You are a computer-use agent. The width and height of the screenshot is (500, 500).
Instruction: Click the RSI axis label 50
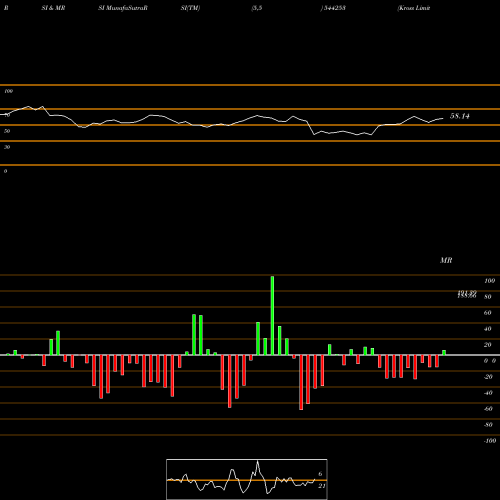tap(7, 131)
